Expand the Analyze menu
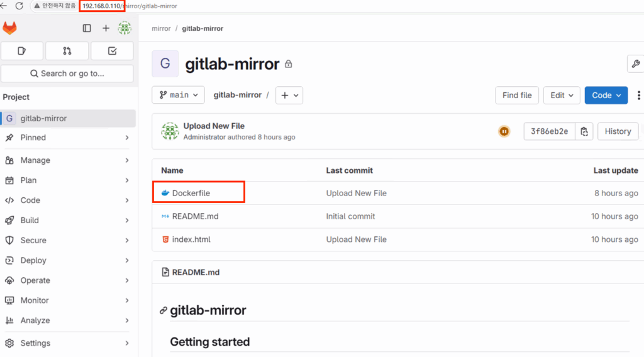The image size is (644, 357). click(68, 321)
